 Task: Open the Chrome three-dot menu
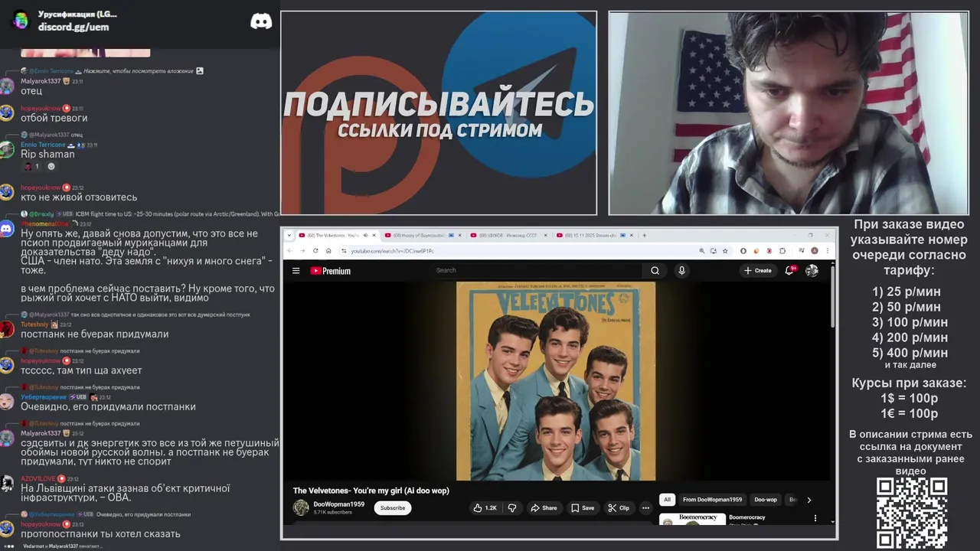(828, 250)
